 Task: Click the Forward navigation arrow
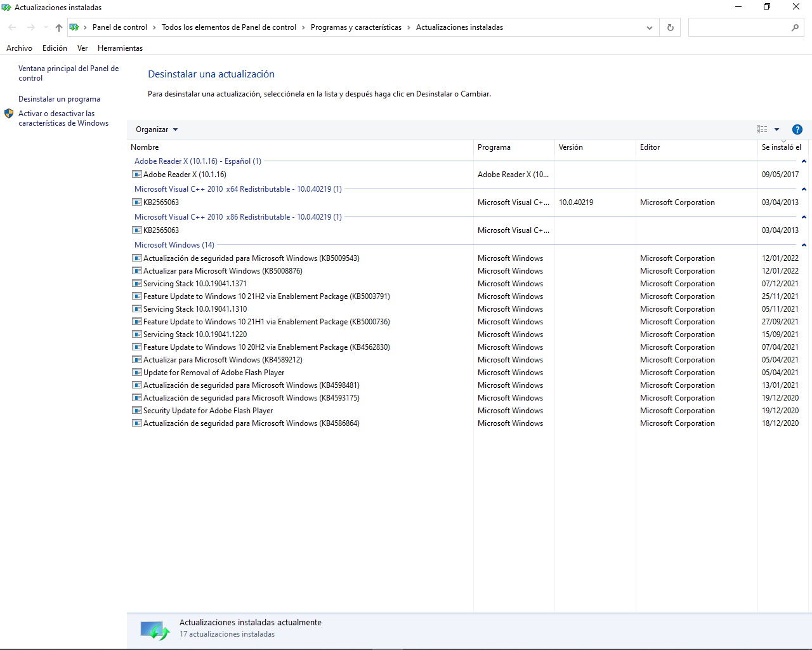30,27
